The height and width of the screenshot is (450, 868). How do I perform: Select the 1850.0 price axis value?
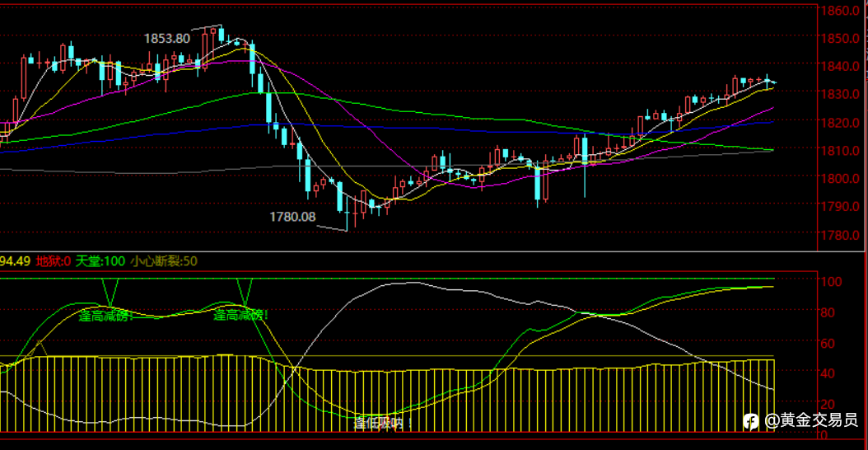pos(841,38)
